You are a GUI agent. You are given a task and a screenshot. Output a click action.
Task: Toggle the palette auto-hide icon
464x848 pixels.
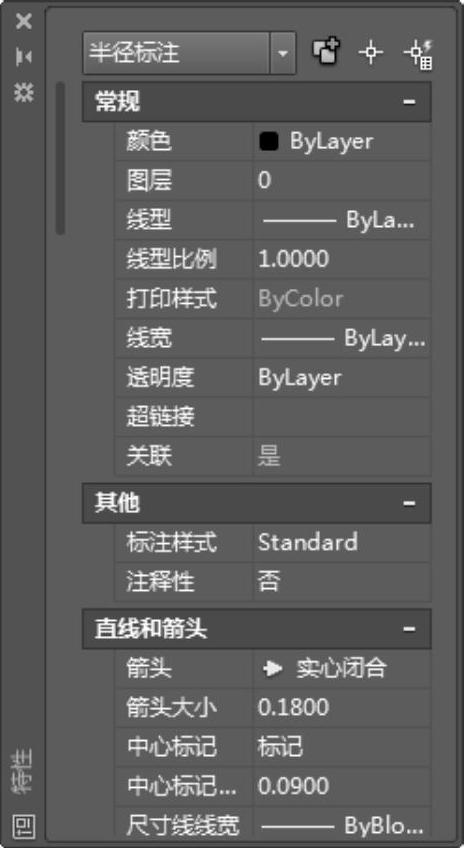[24, 57]
